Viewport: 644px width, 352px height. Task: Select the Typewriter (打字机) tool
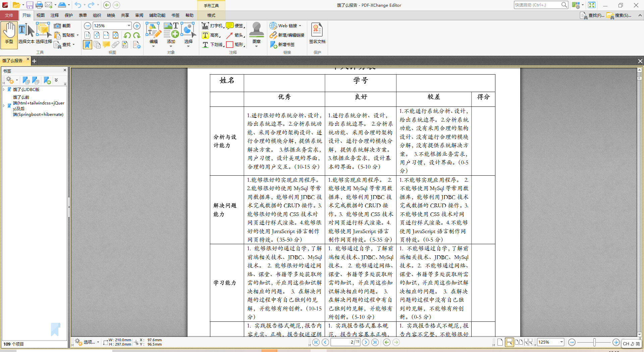212,26
